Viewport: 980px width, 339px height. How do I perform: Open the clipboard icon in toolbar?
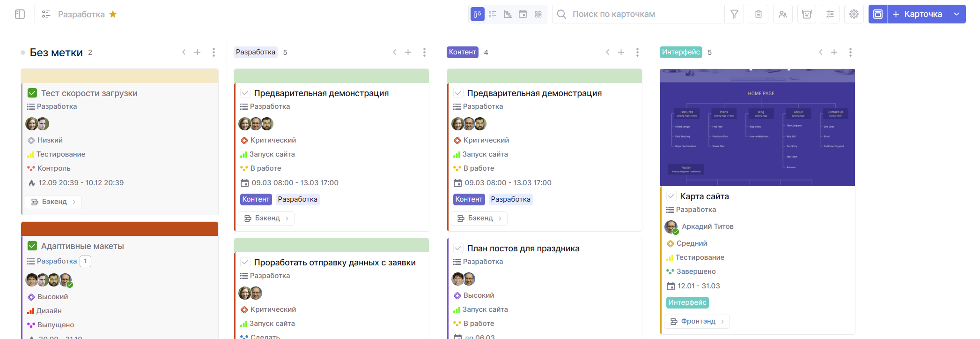[759, 15]
